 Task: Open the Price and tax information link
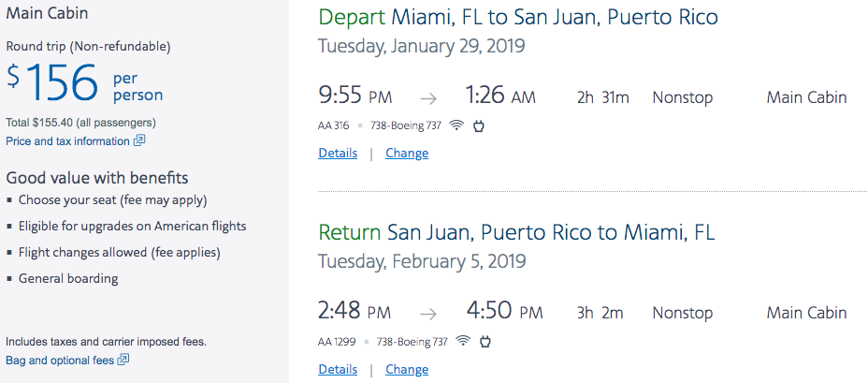click(67, 141)
